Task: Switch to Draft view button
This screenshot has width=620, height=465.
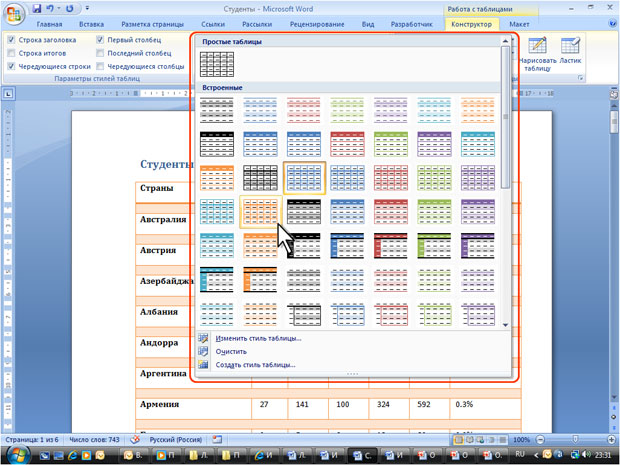Action: [x=503, y=440]
